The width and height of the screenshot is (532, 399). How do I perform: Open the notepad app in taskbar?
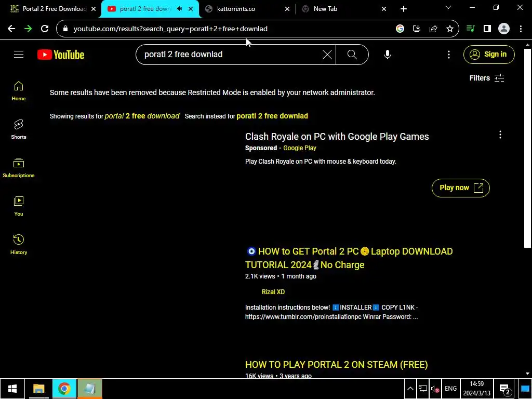89,389
